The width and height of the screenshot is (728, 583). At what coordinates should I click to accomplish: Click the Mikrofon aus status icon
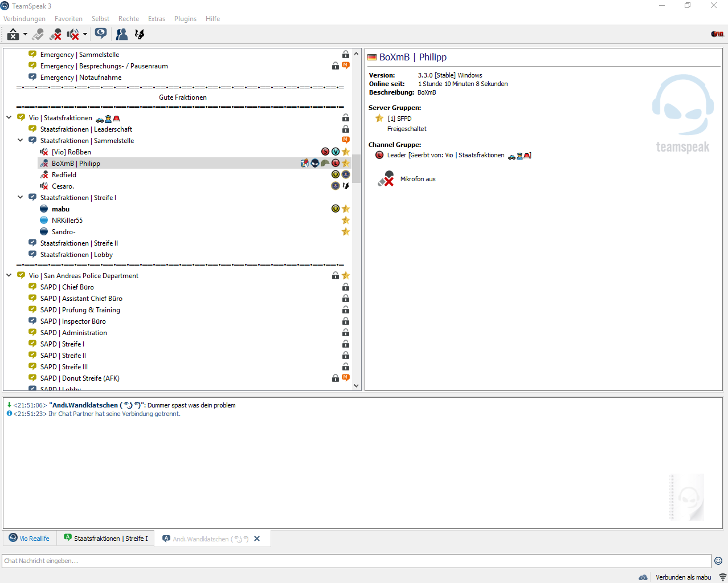coord(386,179)
